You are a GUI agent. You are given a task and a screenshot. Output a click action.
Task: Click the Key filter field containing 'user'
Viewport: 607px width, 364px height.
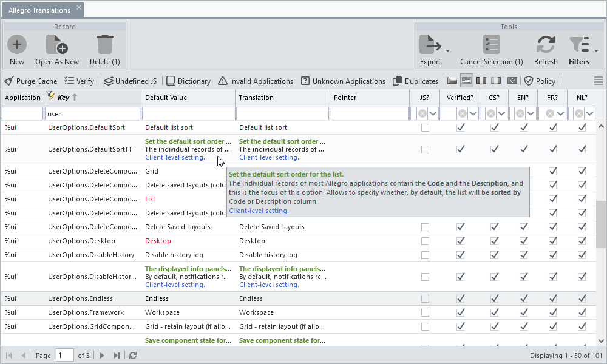click(92, 113)
